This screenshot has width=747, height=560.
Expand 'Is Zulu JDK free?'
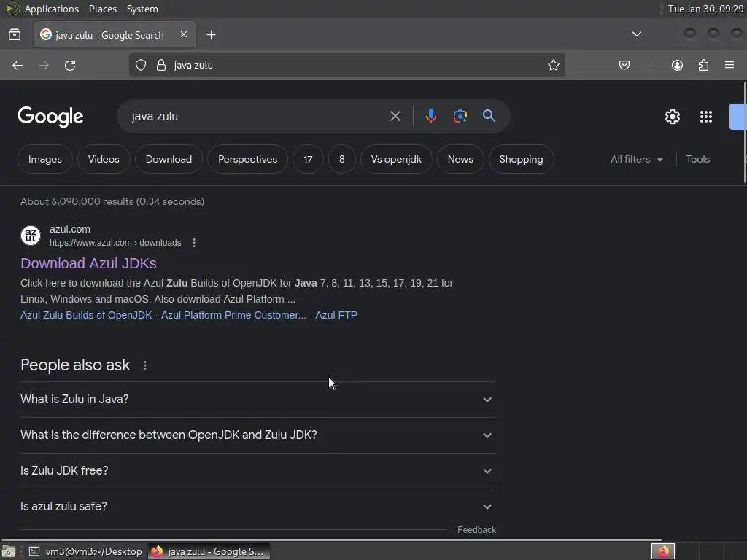tap(258, 471)
